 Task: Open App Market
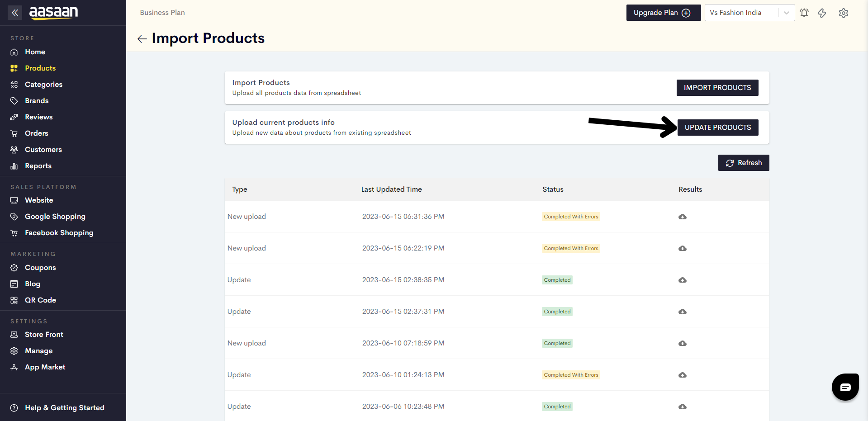point(45,367)
